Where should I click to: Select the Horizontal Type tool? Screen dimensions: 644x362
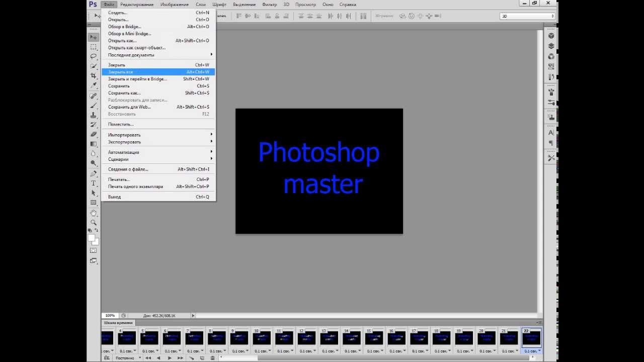(94, 183)
